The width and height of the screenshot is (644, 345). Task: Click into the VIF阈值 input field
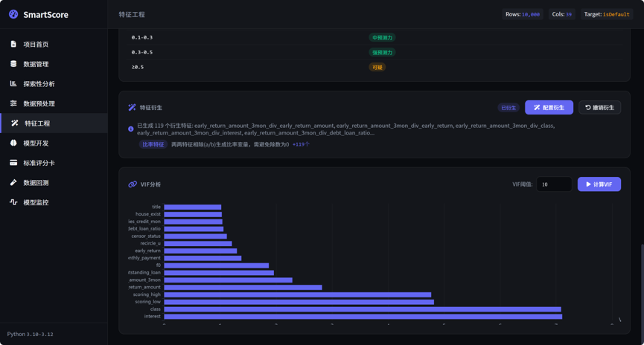coord(554,184)
